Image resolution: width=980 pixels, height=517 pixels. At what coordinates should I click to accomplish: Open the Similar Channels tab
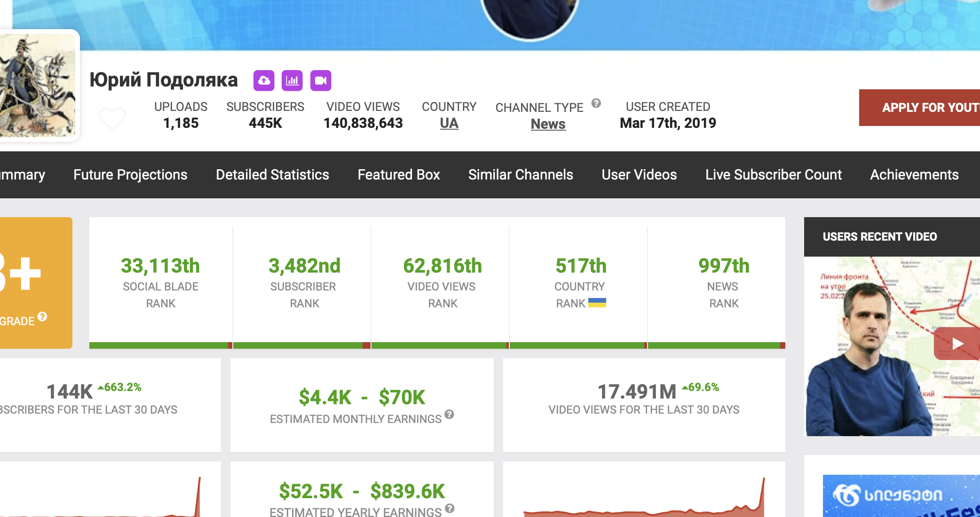(x=521, y=175)
